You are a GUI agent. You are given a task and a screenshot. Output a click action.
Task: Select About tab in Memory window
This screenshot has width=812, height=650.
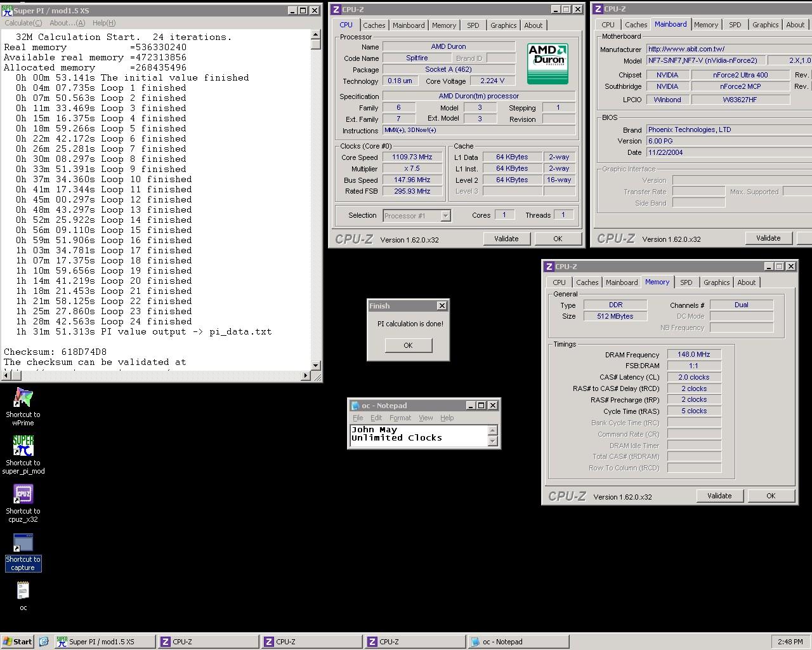(746, 282)
